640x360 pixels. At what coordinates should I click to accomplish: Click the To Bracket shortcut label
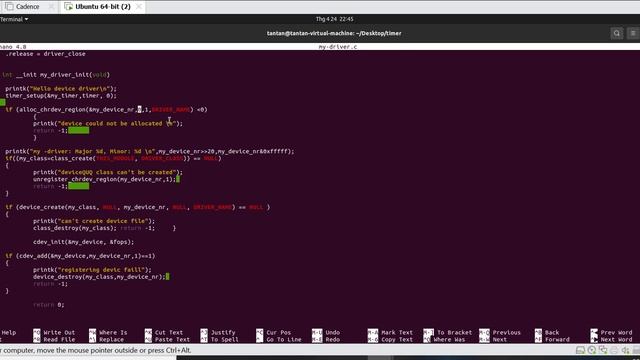454,333
